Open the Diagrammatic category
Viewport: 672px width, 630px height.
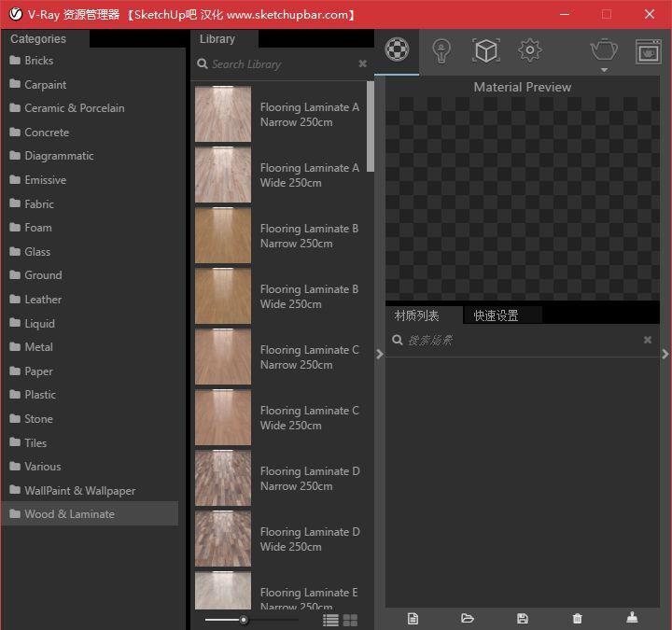[x=51, y=156]
